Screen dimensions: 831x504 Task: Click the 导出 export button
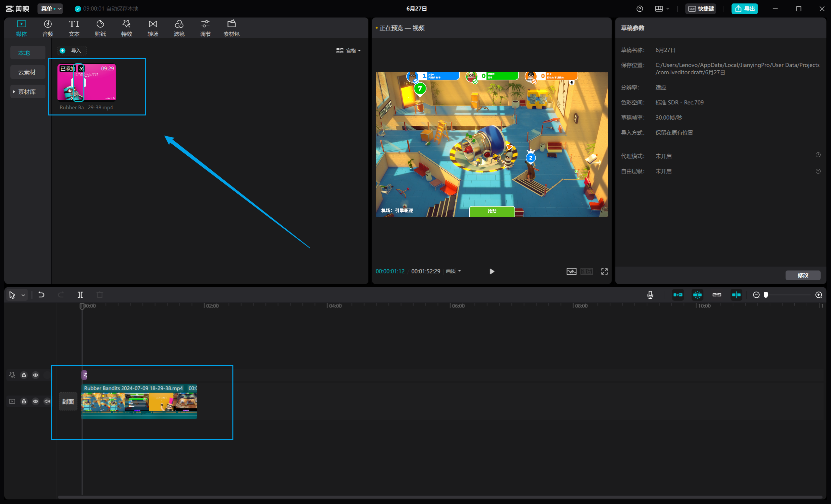744,9
